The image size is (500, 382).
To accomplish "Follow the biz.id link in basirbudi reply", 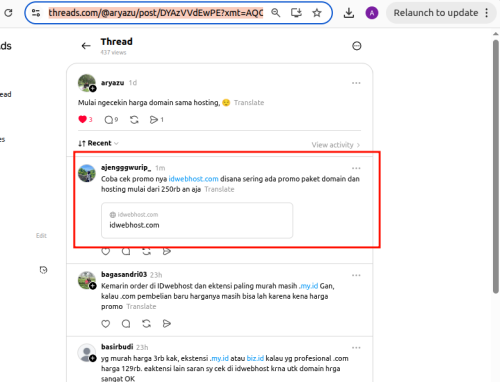I will [255, 358].
